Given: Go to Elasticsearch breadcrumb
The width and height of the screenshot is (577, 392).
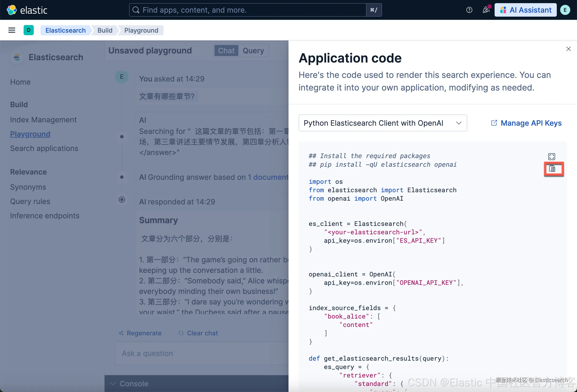Looking at the screenshot, I should pyautogui.click(x=65, y=30).
